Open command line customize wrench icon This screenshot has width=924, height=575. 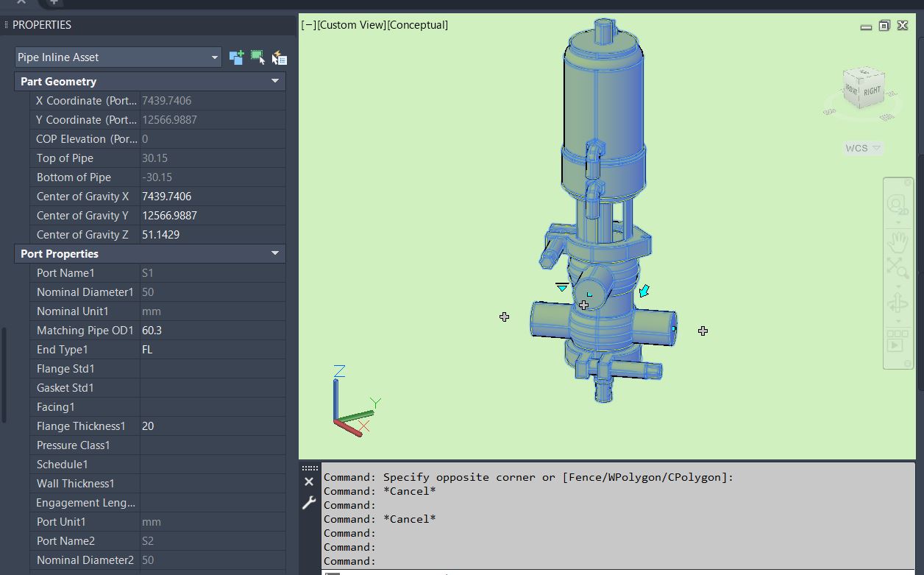point(309,503)
